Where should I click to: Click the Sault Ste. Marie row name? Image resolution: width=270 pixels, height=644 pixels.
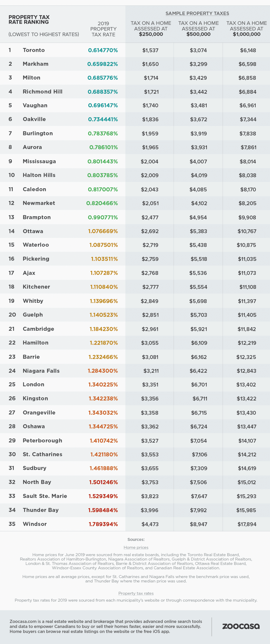pos(45,496)
